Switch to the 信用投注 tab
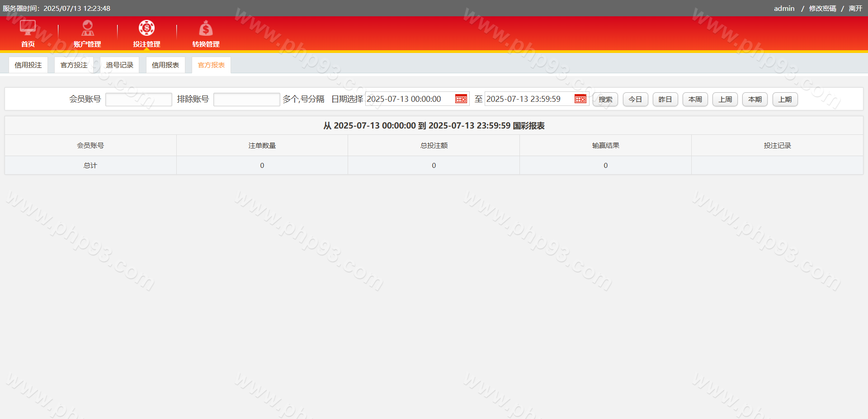 pyautogui.click(x=28, y=65)
